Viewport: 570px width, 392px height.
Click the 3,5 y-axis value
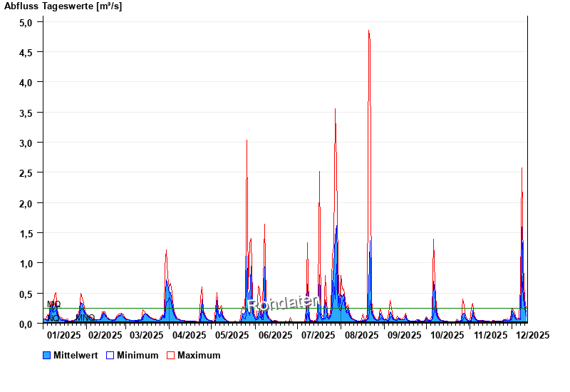26,113
